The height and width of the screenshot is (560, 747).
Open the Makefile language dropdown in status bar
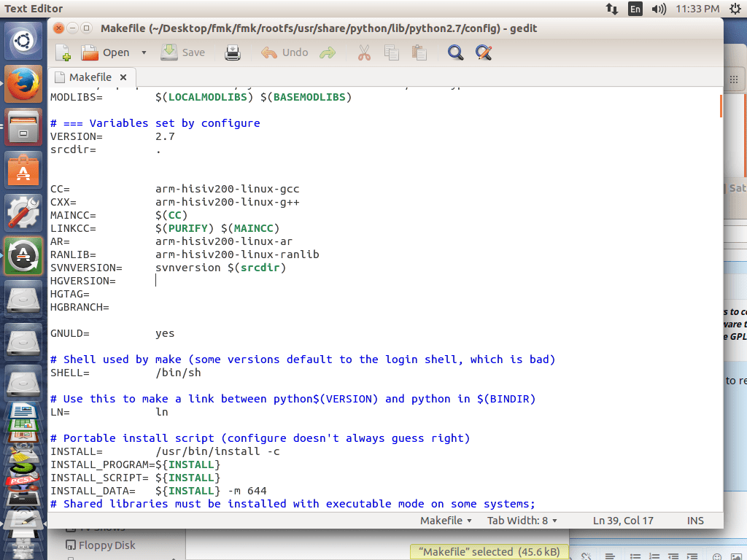(446, 521)
